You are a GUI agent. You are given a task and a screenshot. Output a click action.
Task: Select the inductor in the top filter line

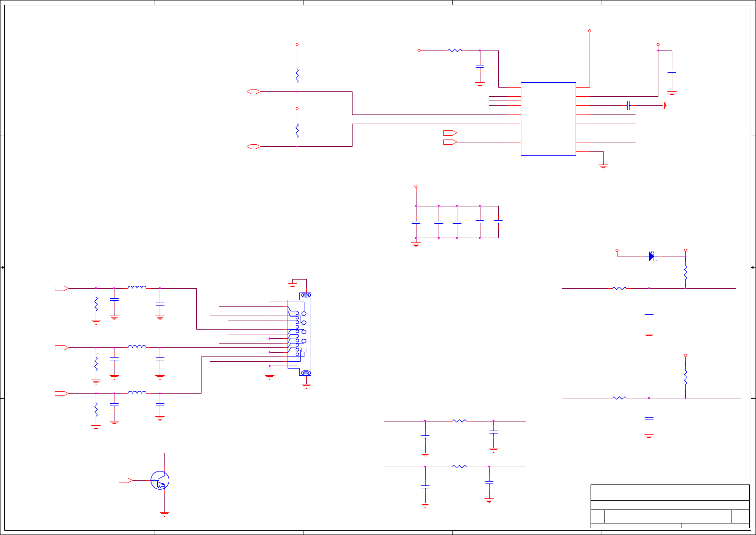click(137, 287)
